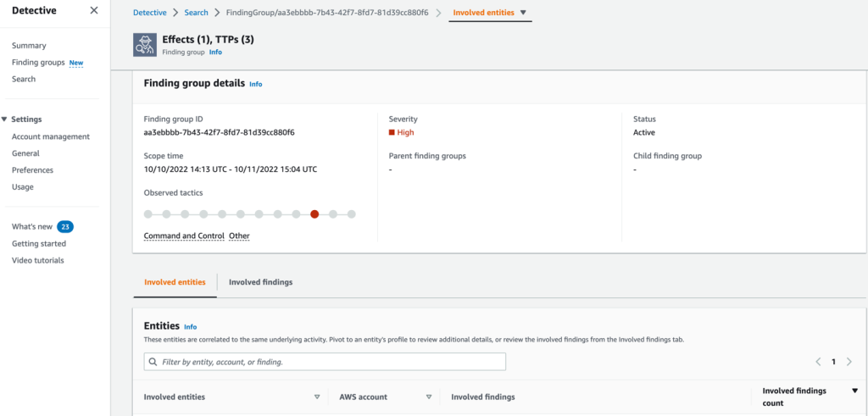Sort by the Involved entities column

point(317,397)
